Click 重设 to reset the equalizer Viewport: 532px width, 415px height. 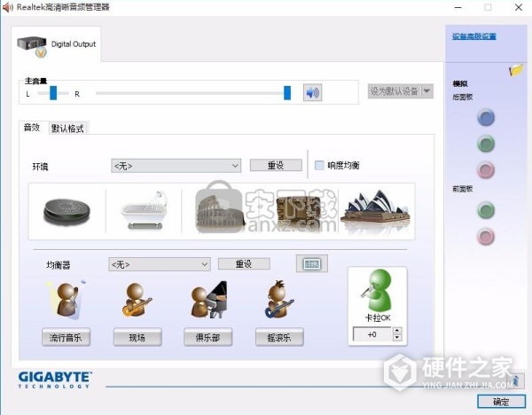244,264
